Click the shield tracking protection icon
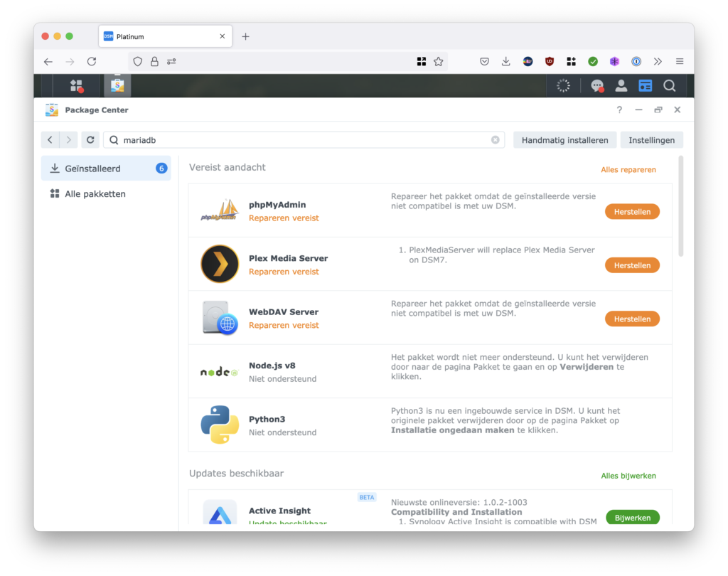 coord(137,61)
